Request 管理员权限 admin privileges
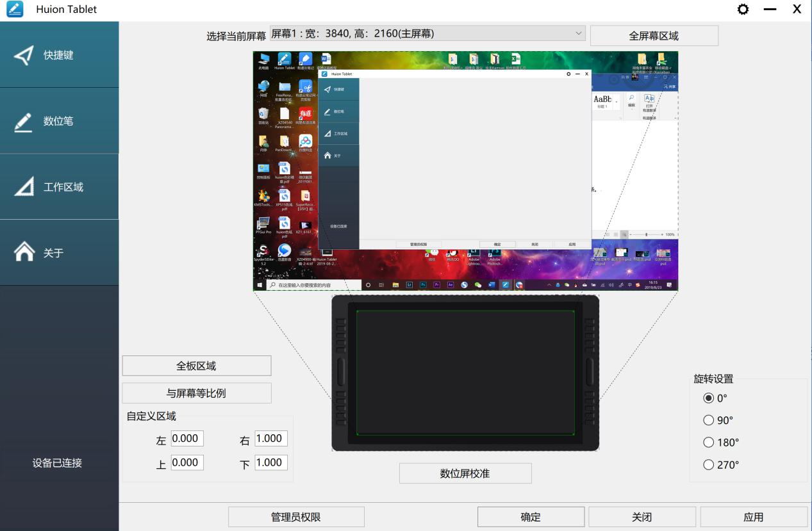This screenshot has width=812, height=531. 296,516
